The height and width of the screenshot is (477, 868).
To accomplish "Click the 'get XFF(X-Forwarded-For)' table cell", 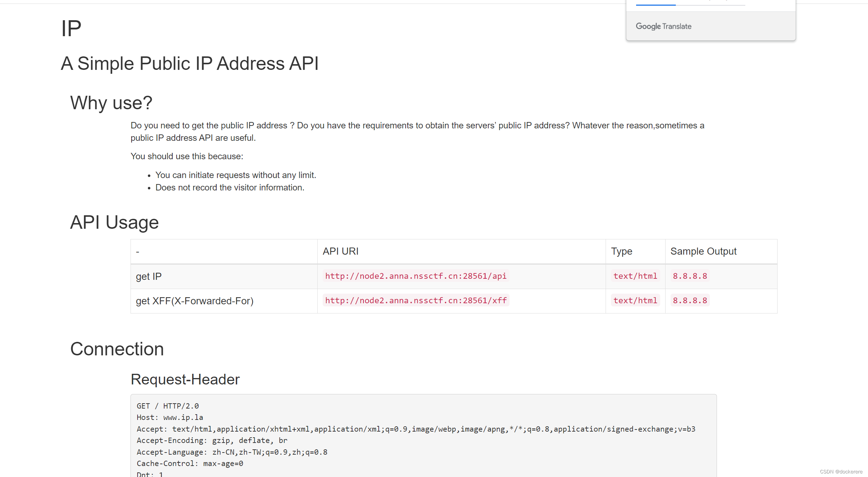I will (x=194, y=301).
